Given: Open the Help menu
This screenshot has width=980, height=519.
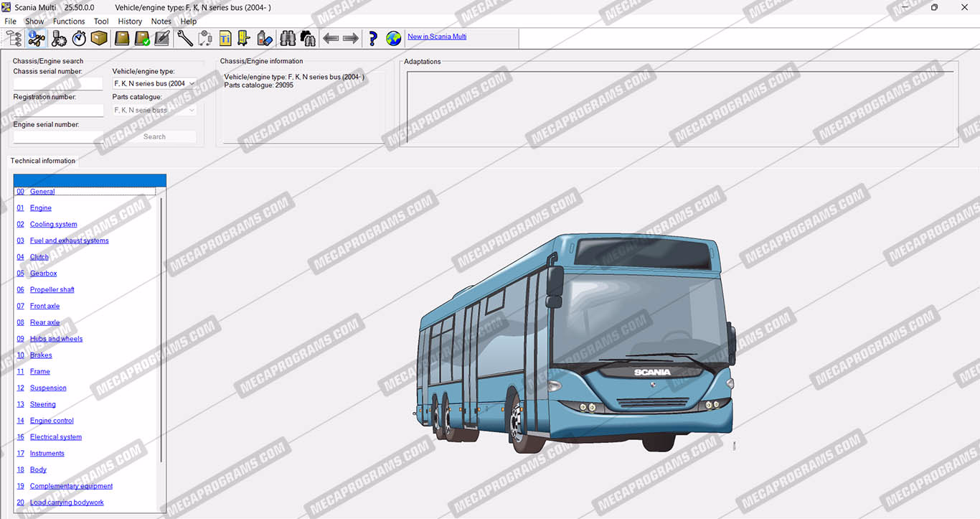Looking at the screenshot, I should [189, 22].
